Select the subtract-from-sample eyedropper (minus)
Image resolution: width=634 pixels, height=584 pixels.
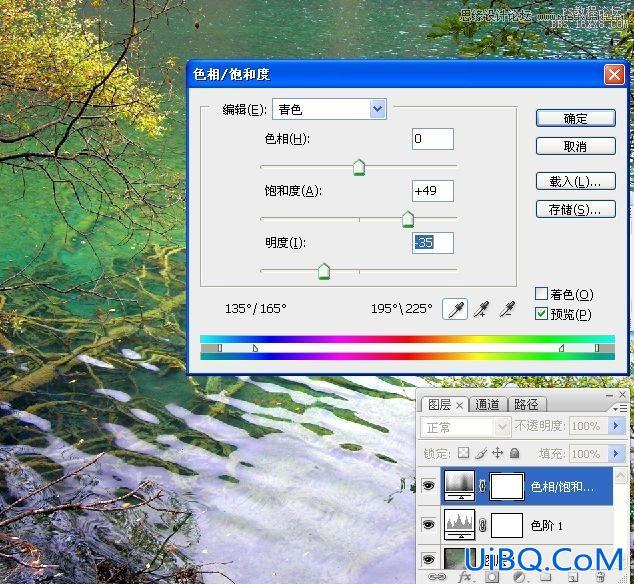pos(507,309)
